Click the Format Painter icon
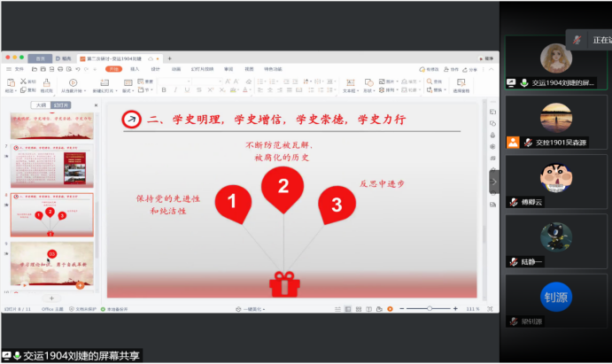Viewport: 612px width, 364px height. (x=45, y=83)
